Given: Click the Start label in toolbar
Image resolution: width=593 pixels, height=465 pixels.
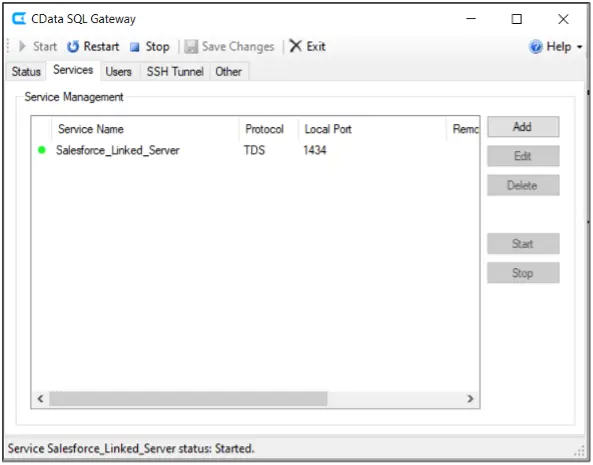Looking at the screenshot, I should coord(45,46).
